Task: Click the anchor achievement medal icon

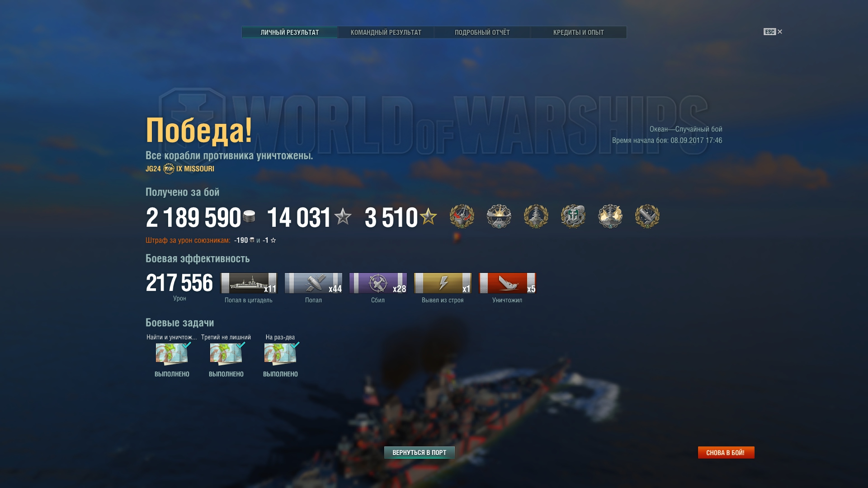Action: [573, 216]
